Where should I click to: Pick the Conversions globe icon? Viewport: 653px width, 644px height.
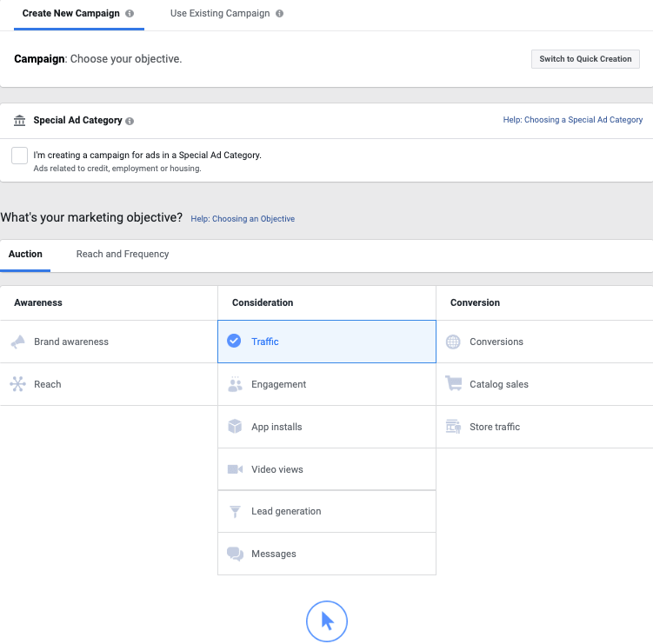tap(453, 342)
